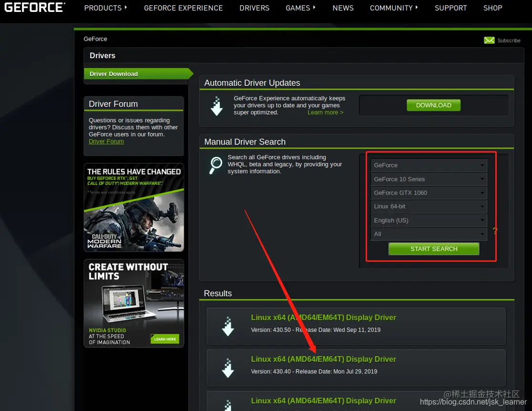Open the third Linux x64 Display Driver result
Viewport: 532px width, 411px height.
tap(323, 401)
